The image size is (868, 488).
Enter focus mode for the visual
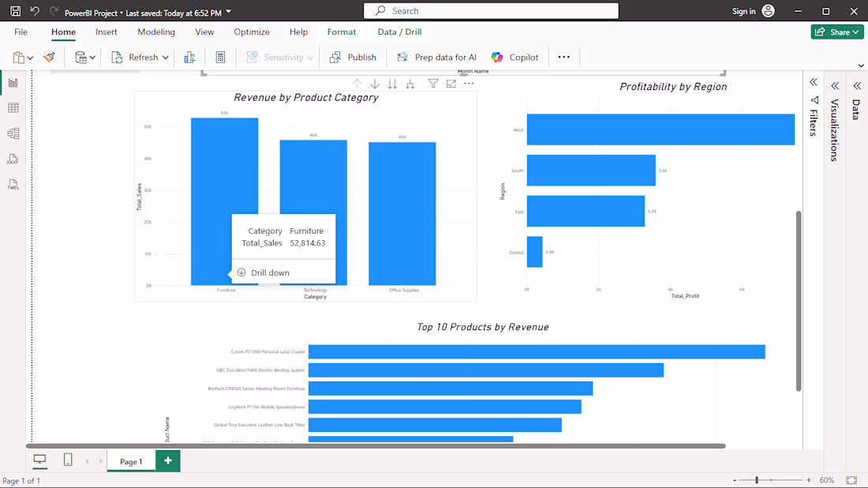[451, 84]
